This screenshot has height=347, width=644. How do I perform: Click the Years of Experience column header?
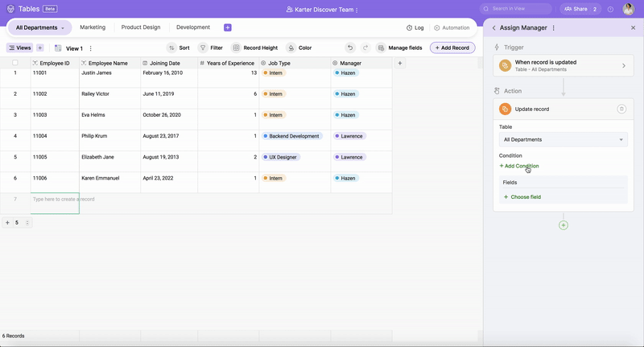[x=229, y=64]
